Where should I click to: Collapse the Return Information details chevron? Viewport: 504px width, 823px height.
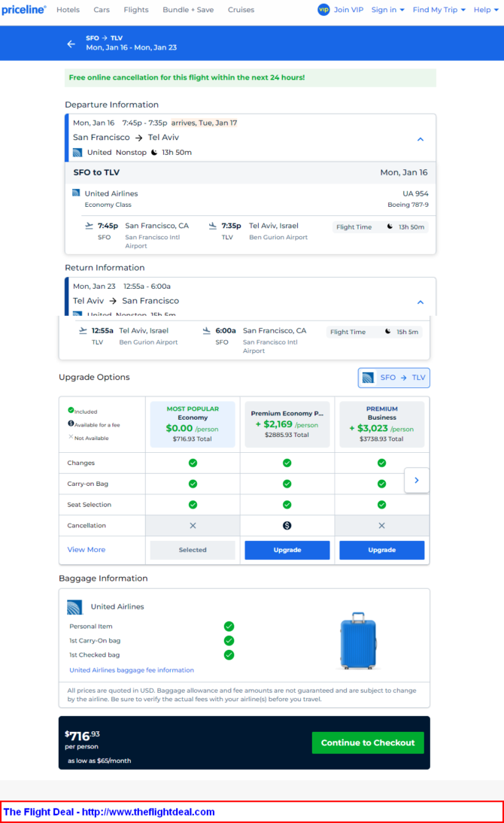point(420,302)
